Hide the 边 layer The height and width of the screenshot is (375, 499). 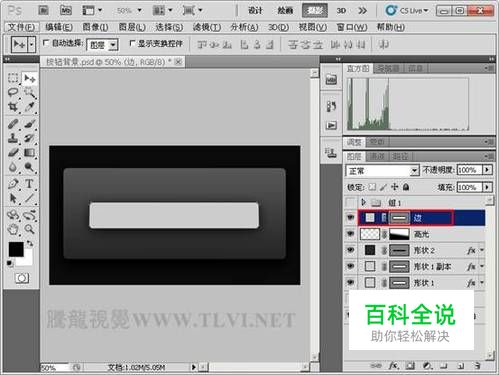click(x=350, y=218)
